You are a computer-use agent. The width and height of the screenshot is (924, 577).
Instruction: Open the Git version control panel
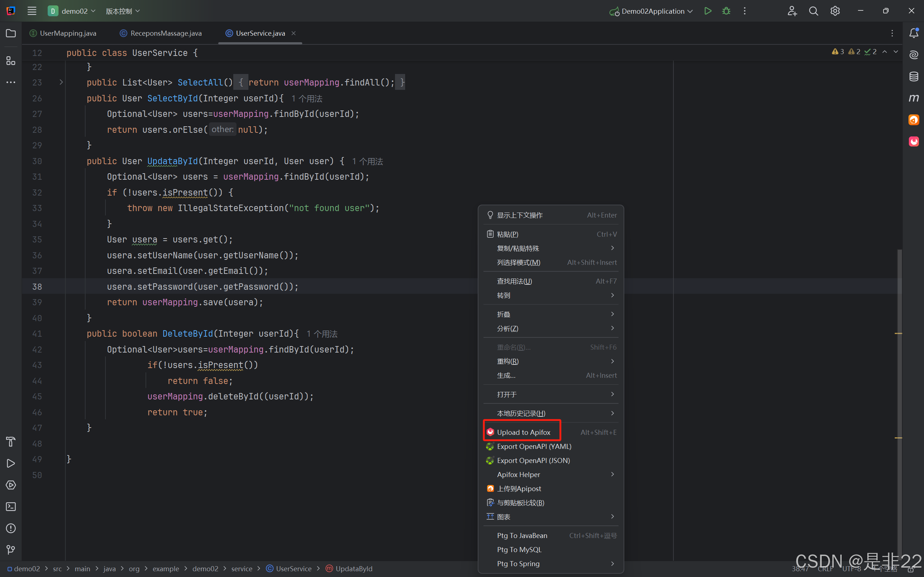coord(10,550)
